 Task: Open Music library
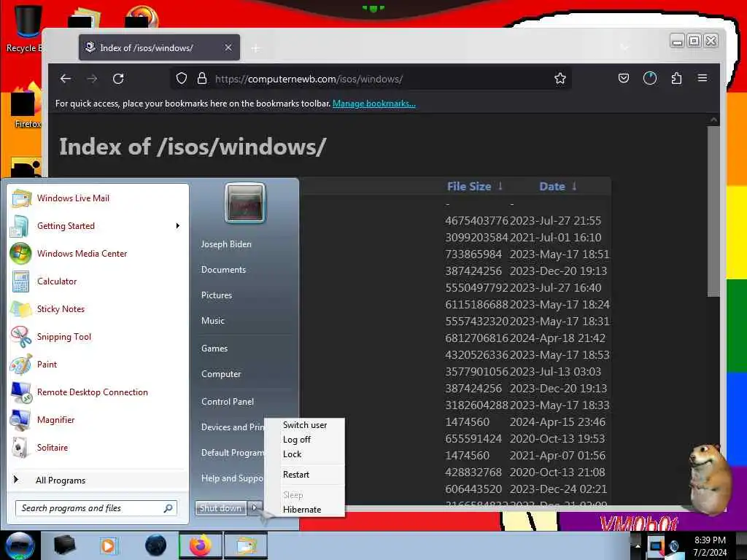212,321
